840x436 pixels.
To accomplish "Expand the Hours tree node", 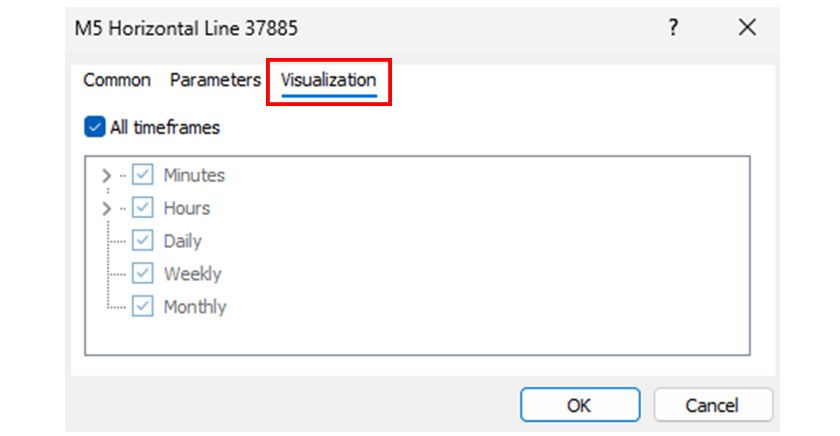I will pos(107,209).
